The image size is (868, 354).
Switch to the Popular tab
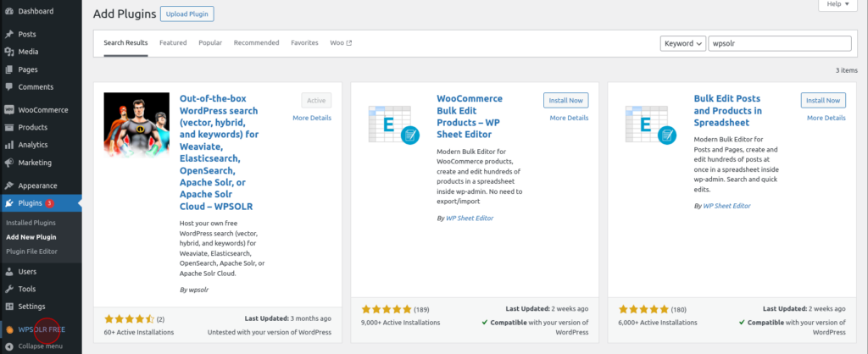[210, 42]
